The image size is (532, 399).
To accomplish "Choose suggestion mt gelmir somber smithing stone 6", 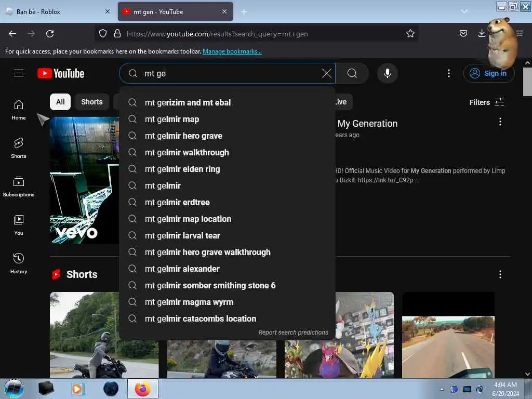I will (228, 285).
